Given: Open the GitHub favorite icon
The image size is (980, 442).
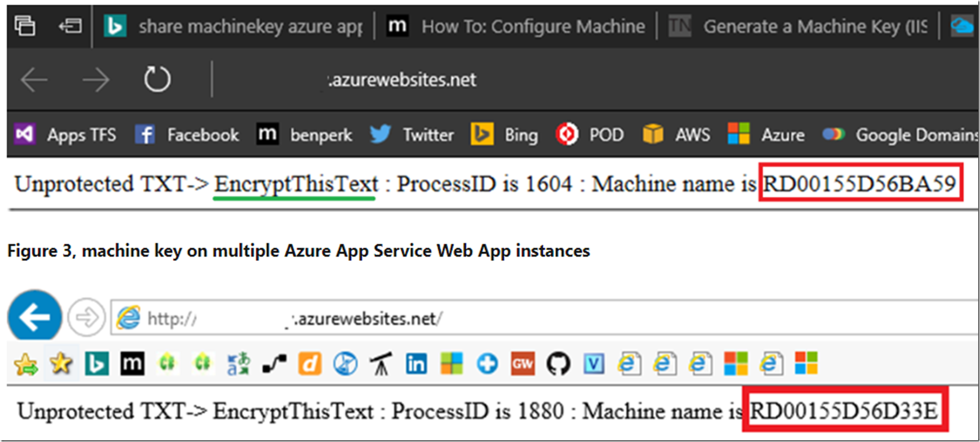Looking at the screenshot, I should pos(559,363).
